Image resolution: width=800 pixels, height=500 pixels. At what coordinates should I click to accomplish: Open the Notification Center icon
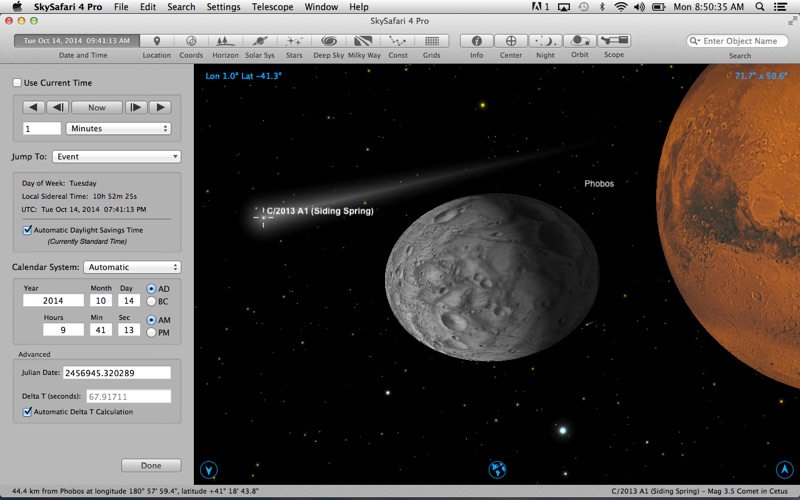[780, 7]
